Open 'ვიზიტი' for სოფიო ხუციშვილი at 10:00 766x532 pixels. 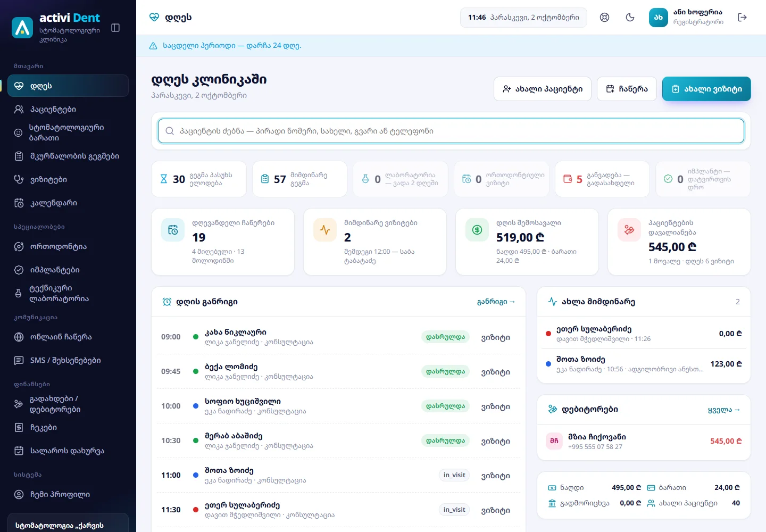496,406
